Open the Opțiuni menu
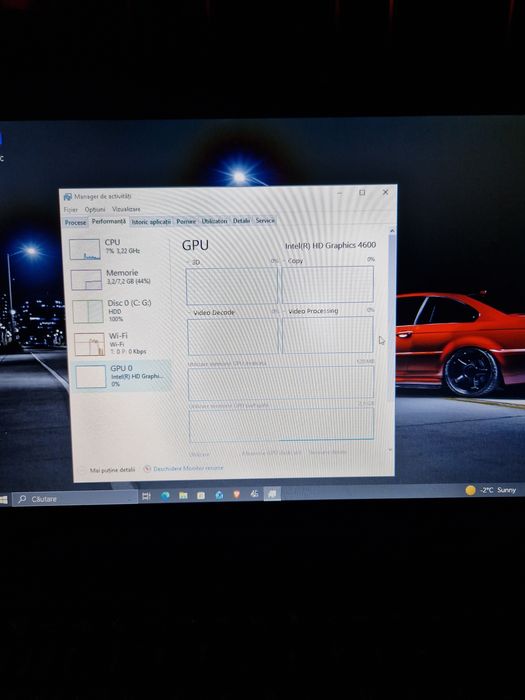Viewport: 525px width, 700px height. (95, 209)
